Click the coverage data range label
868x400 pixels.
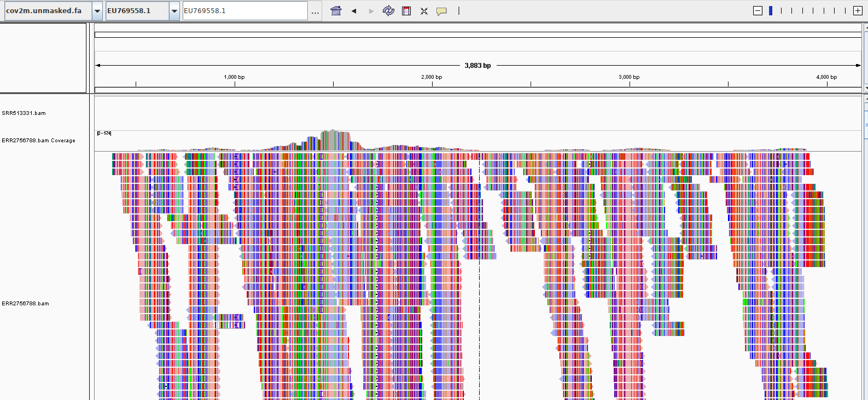coord(104,133)
